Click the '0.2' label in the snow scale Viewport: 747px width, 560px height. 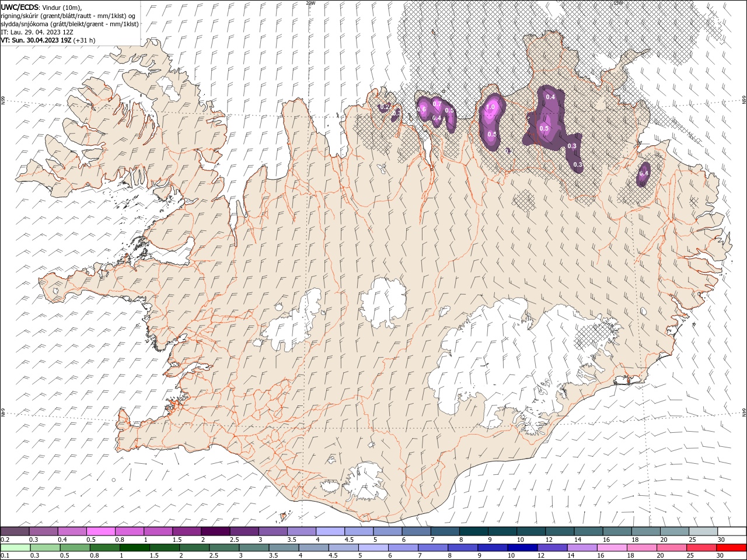tap(5, 540)
